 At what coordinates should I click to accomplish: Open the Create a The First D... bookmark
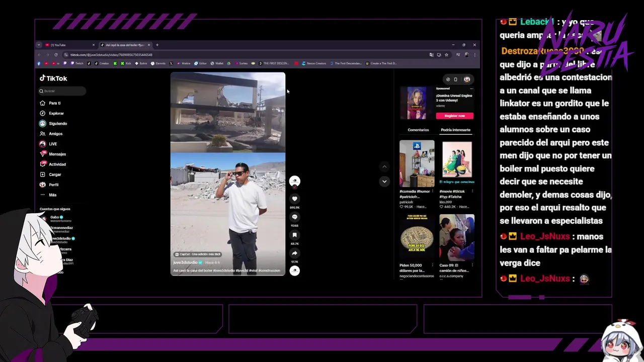tap(381, 63)
